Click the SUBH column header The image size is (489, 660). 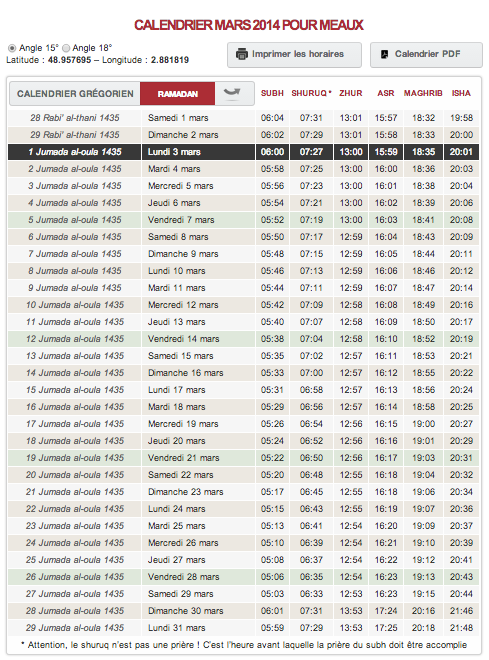click(x=272, y=93)
